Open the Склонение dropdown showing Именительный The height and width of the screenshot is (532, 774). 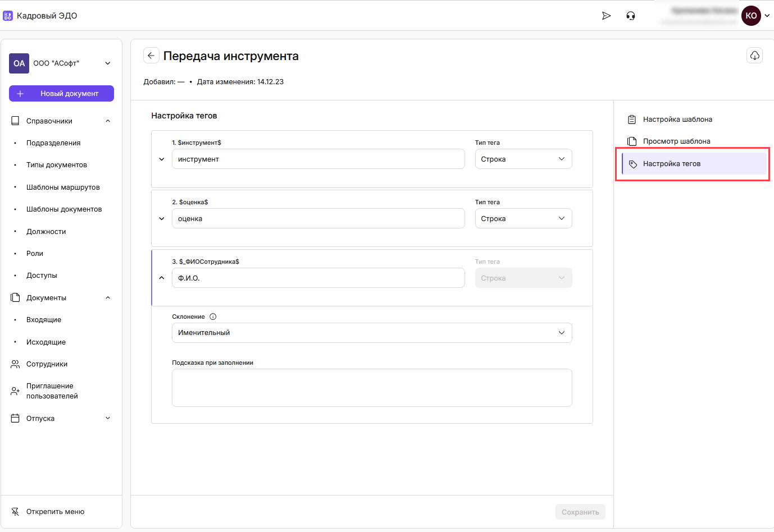(x=371, y=333)
